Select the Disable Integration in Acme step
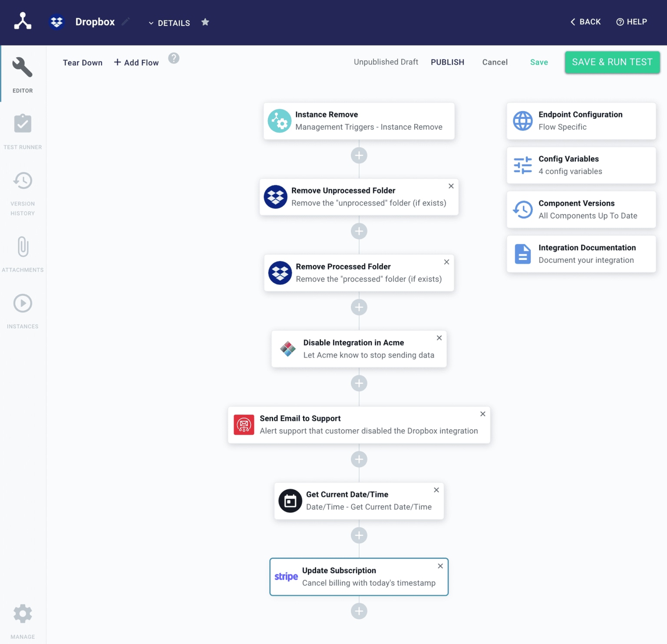Viewport: 667px width, 644px height. tap(359, 349)
